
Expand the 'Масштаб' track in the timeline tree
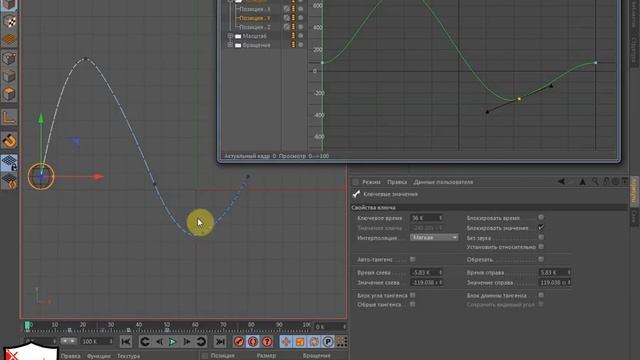tap(230, 36)
